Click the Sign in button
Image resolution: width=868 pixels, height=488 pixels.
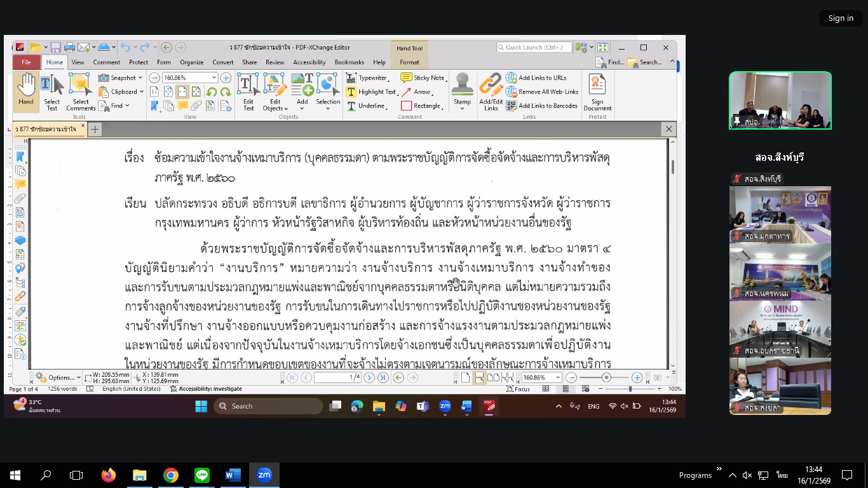tap(841, 18)
